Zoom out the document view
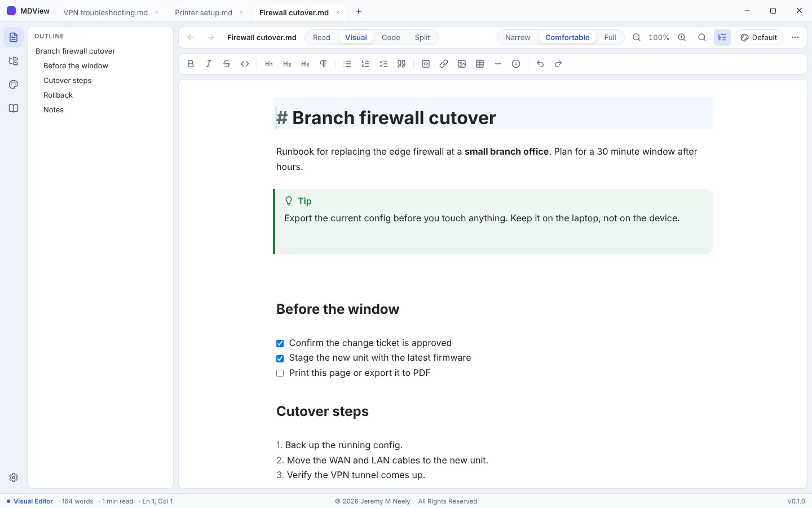 tap(637, 37)
